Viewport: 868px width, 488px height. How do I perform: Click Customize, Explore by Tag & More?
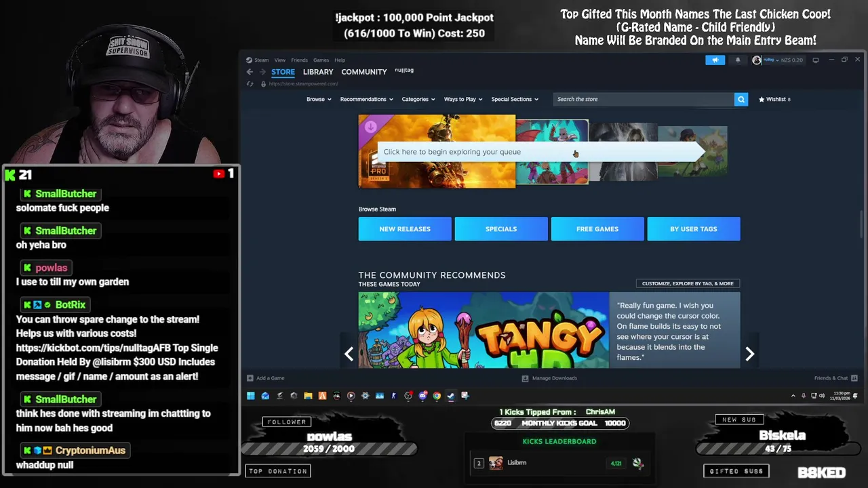pyautogui.click(x=688, y=283)
